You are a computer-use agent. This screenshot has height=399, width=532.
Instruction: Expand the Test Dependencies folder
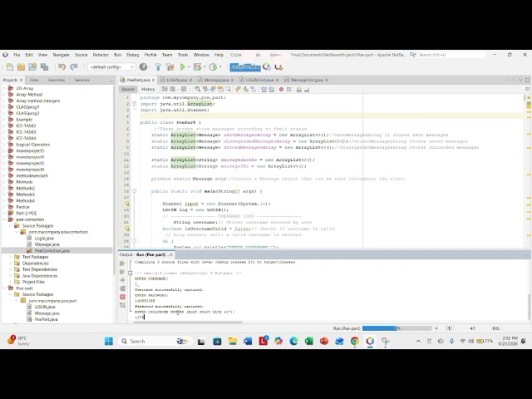point(11,269)
